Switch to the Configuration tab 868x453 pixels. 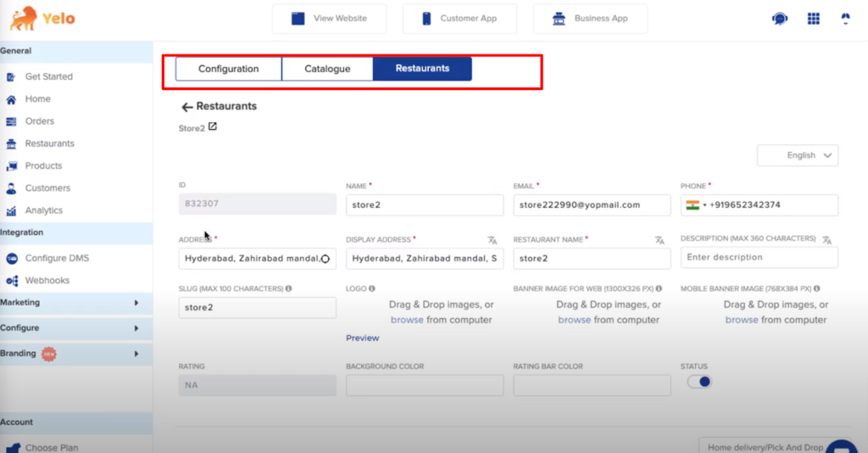(x=229, y=70)
